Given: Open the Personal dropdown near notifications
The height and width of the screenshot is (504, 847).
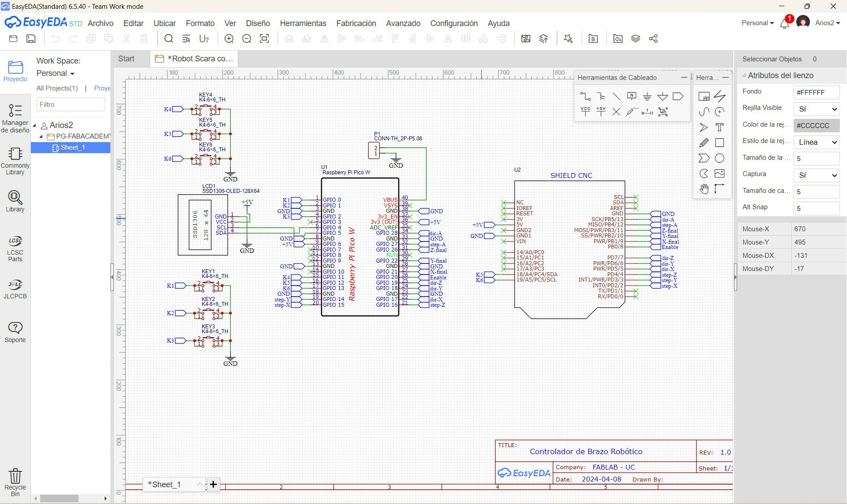Looking at the screenshot, I should tap(757, 23).
